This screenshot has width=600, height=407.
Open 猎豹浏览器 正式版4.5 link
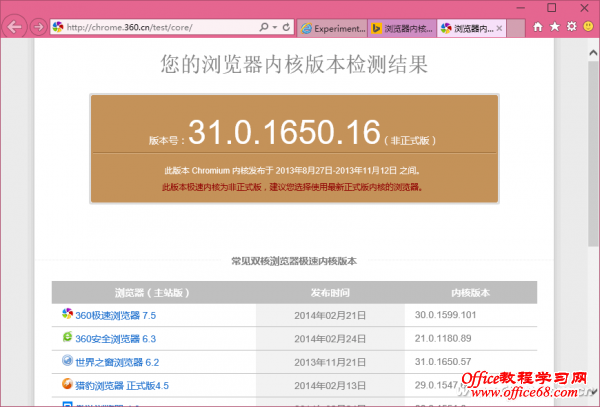click(122, 386)
